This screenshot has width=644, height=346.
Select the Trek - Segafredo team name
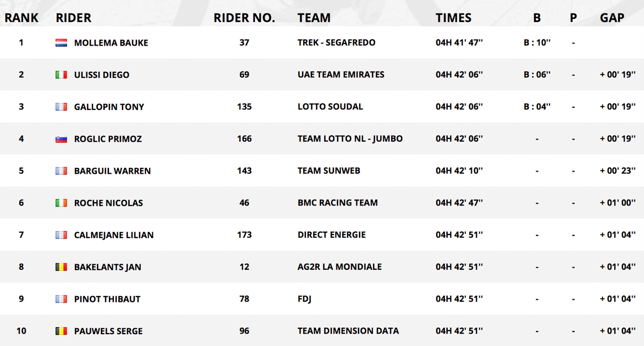click(x=336, y=43)
